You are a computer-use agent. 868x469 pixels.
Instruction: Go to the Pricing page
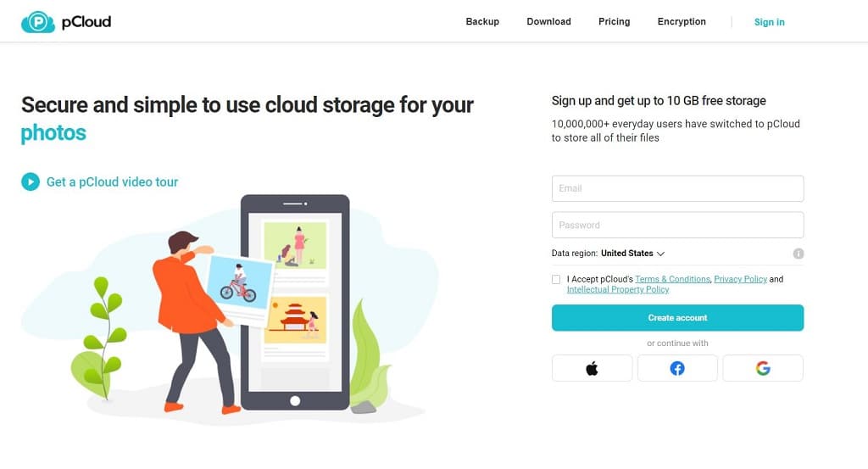tap(614, 21)
